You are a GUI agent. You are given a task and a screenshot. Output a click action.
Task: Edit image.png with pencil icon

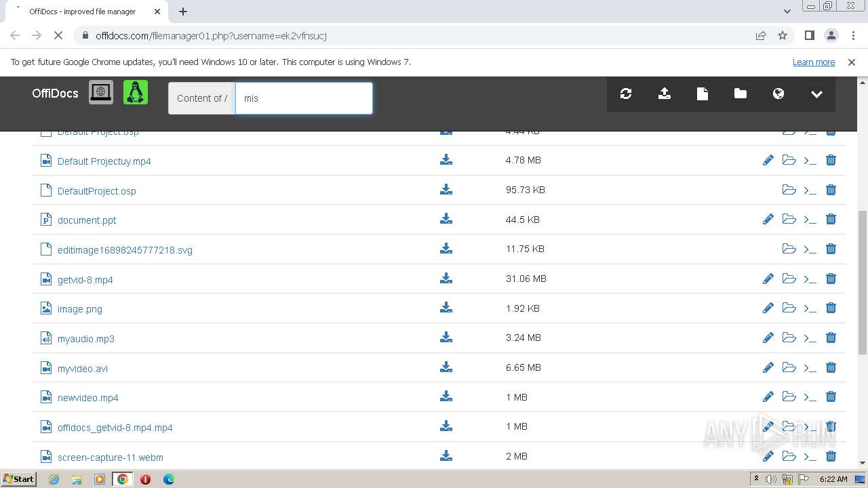768,308
